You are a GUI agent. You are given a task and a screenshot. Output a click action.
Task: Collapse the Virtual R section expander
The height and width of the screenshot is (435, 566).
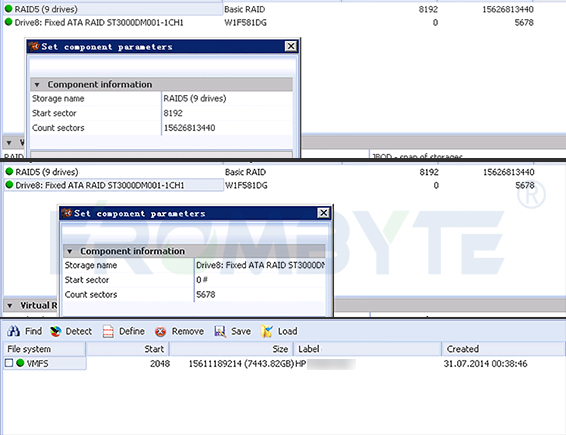[10, 306]
